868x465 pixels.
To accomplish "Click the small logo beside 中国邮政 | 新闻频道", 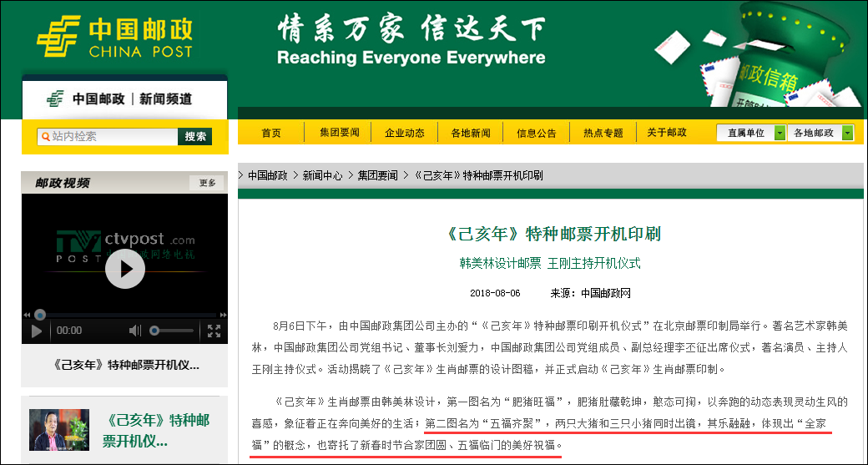I will (56, 99).
